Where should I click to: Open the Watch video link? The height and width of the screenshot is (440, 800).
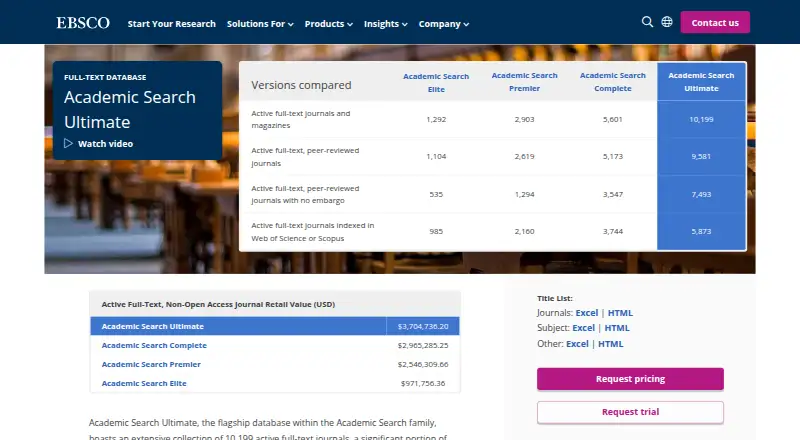[105, 144]
